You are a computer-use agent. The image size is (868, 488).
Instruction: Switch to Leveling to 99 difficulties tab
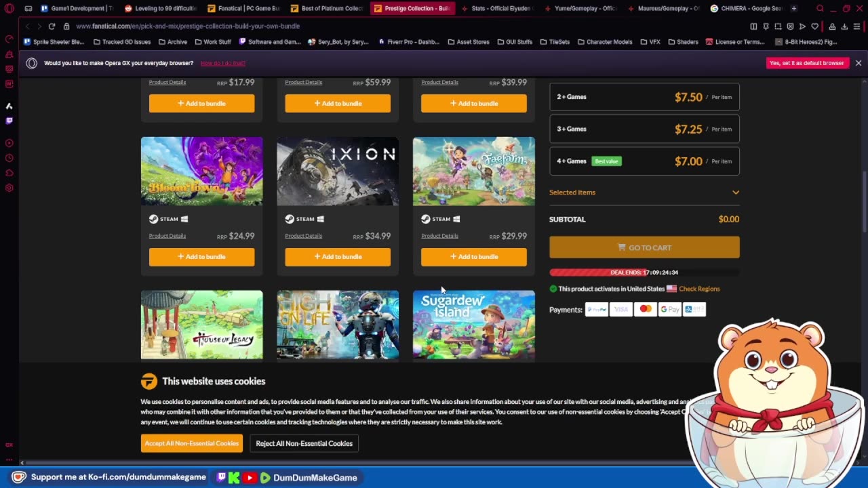[161, 8]
